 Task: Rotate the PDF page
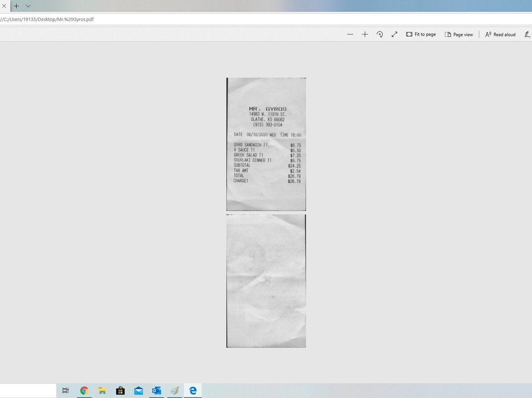pyautogui.click(x=380, y=34)
